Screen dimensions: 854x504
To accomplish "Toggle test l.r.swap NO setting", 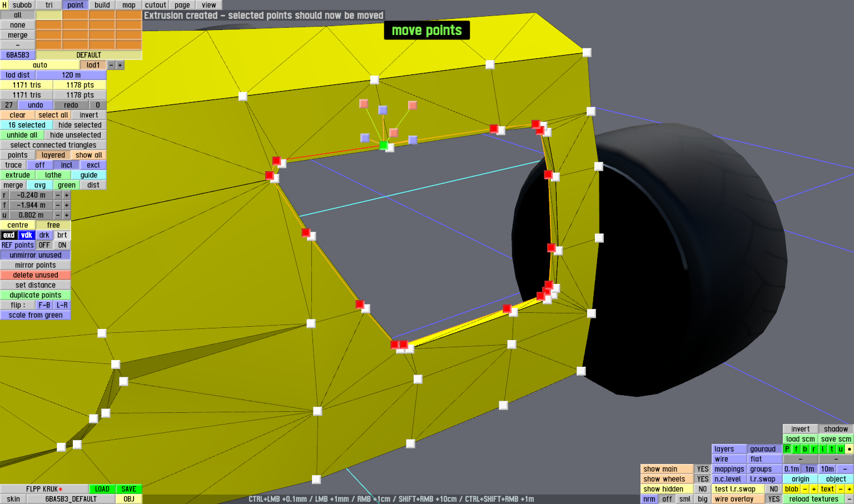I will [774, 489].
